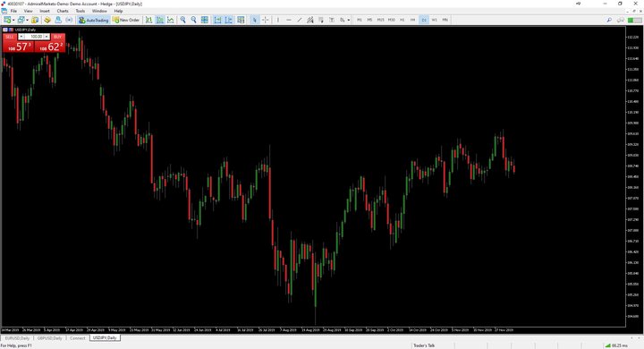Toggle the Navigator panel icon
Image resolution: width=644 pixels, height=349 pixels.
(x=58, y=20)
